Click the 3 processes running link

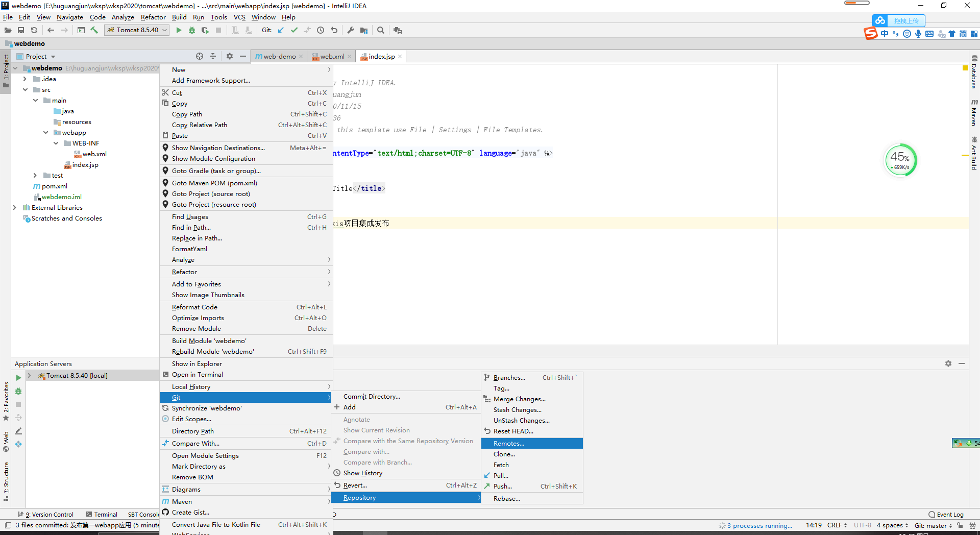759,525
